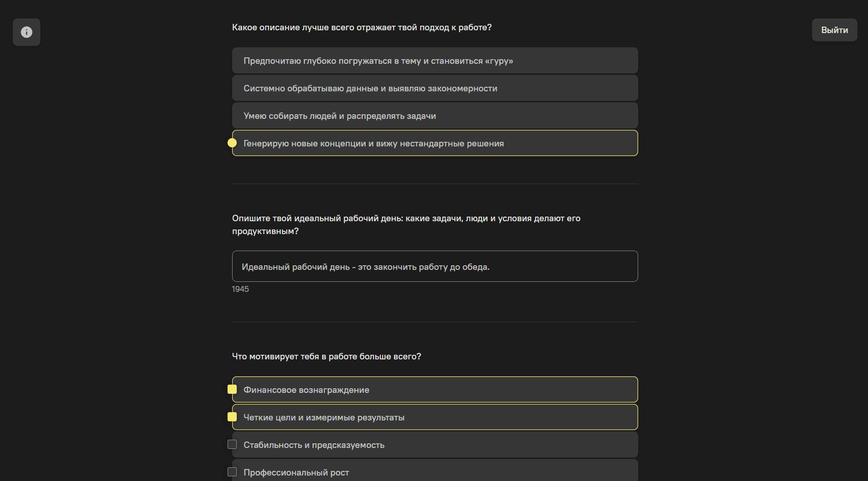Click the 'Профессиональный рост' option label
The image size is (868, 481).
click(x=296, y=473)
